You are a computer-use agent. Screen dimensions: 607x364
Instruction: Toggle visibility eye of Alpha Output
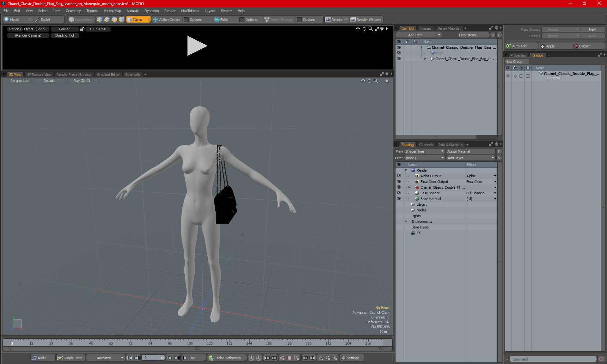click(x=399, y=176)
